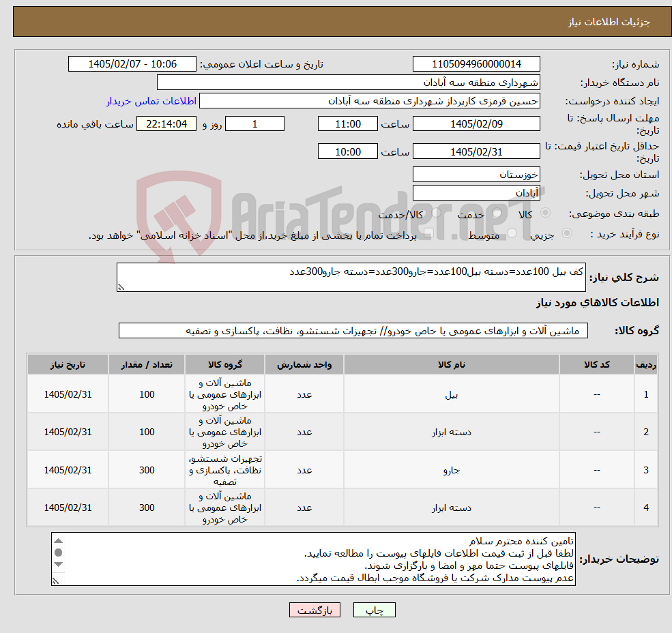
Task: Click the چاپ (print) button
Action: click(374, 610)
